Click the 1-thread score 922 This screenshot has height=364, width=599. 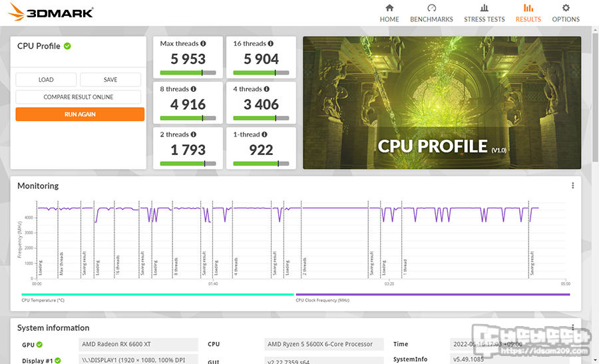(261, 150)
